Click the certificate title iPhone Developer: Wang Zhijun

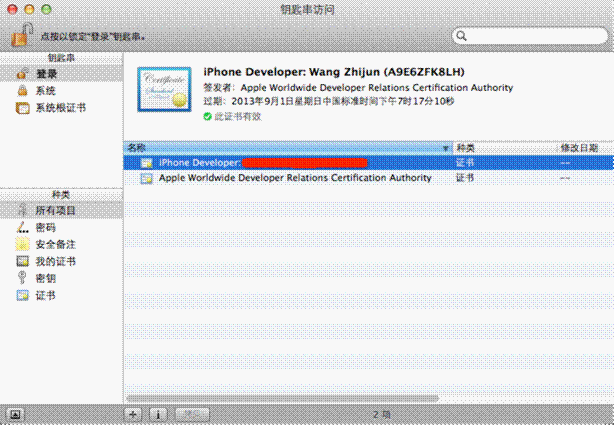[x=334, y=72]
